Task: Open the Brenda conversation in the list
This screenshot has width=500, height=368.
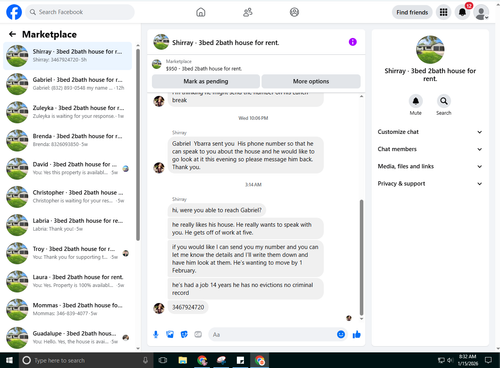Action: [68, 140]
